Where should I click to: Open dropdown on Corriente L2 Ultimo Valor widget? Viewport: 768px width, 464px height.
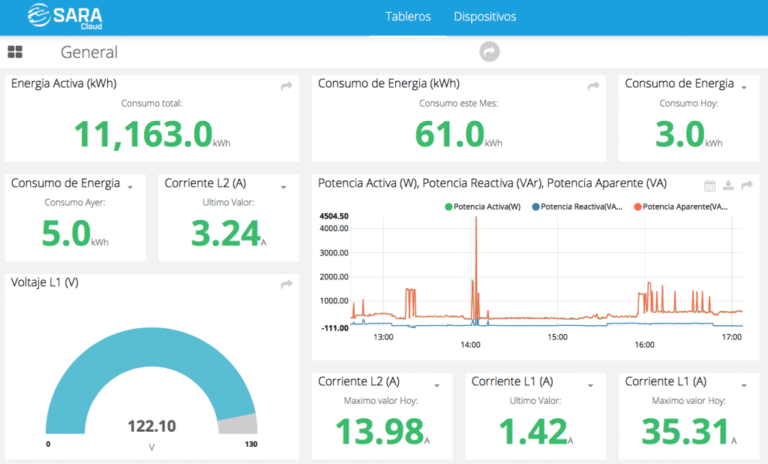(284, 186)
